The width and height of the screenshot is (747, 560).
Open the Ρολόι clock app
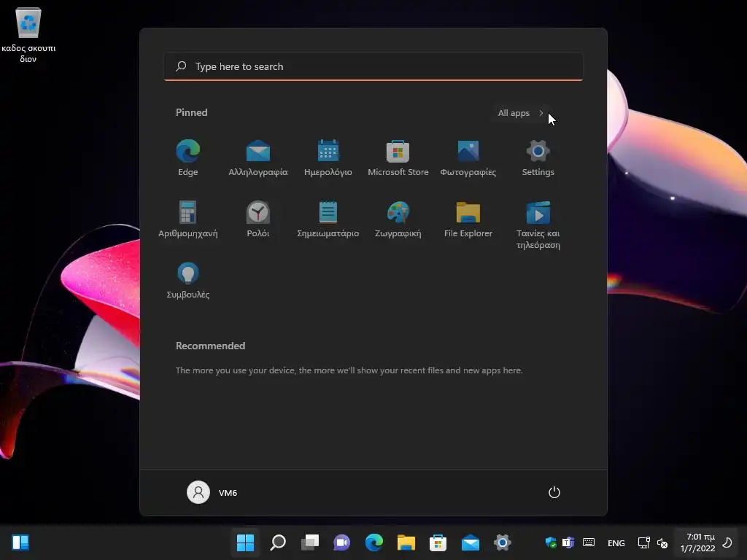[x=258, y=219]
